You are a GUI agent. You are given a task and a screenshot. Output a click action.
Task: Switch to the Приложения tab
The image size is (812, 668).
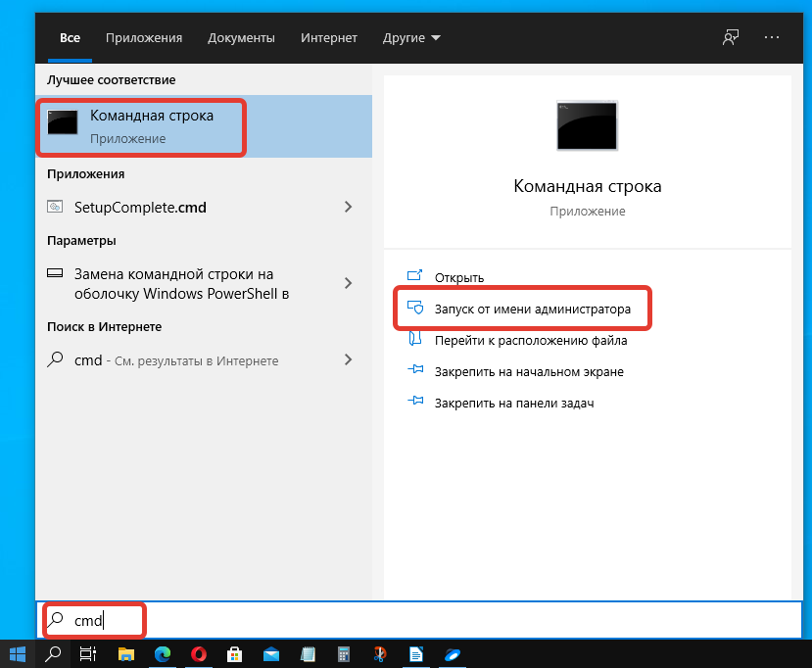pyautogui.click(x=144, y=38)
